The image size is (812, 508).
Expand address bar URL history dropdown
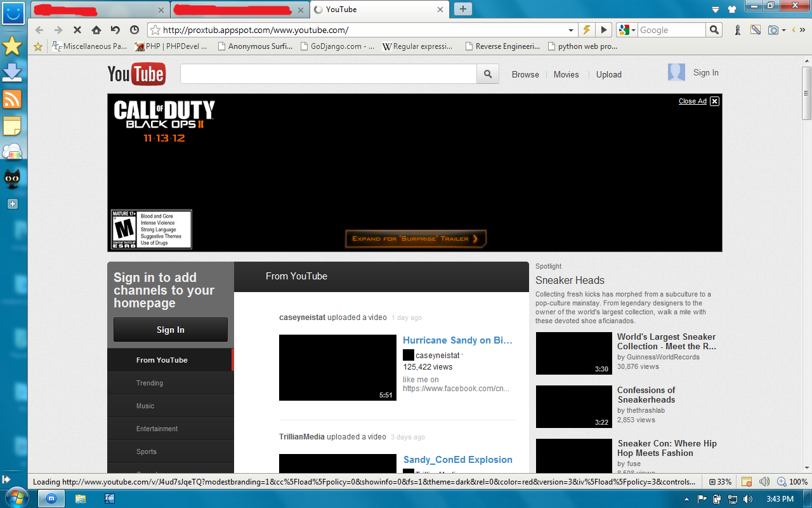click(x=571, y=30)
